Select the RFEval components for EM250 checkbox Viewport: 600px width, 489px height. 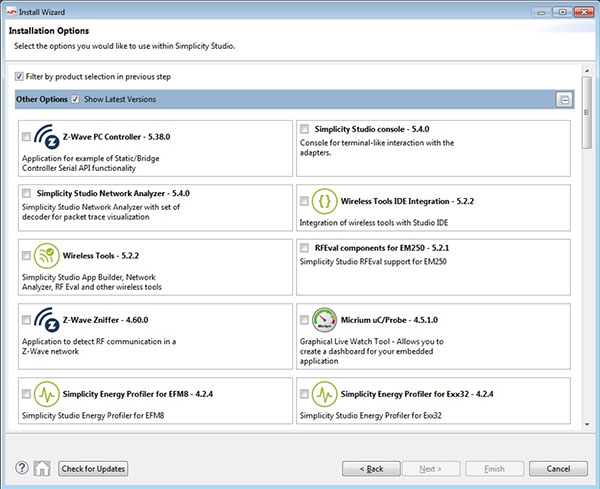304,247
